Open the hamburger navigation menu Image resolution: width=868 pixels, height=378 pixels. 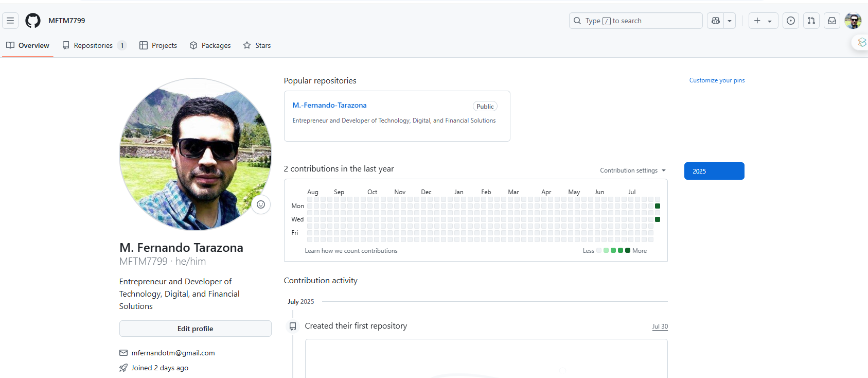coord(10,21)
